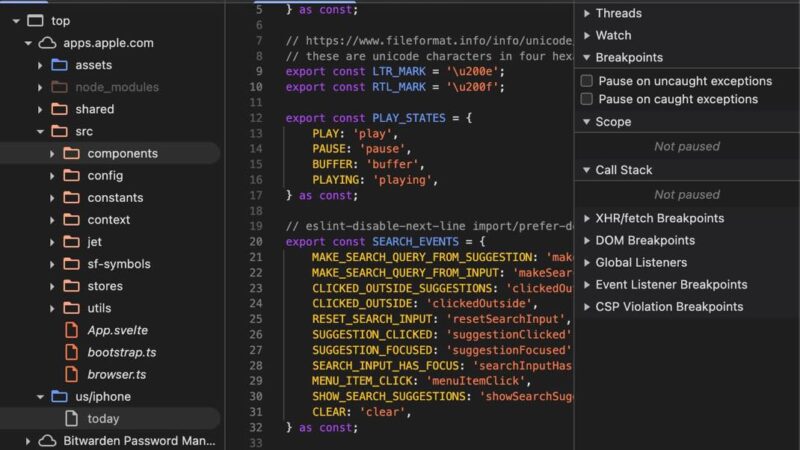Collapse the apps.apple.com domain node

pyautogui.click(x=28, y=43)
